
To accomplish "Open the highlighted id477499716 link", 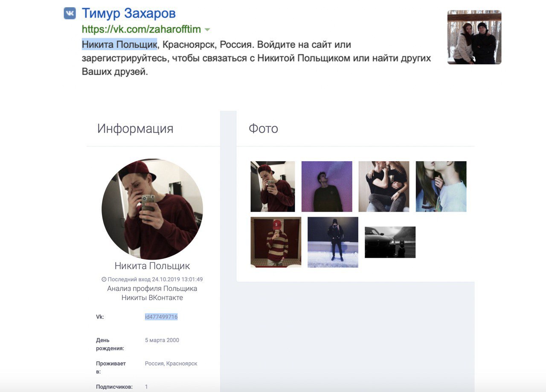I will pos(161,317).
